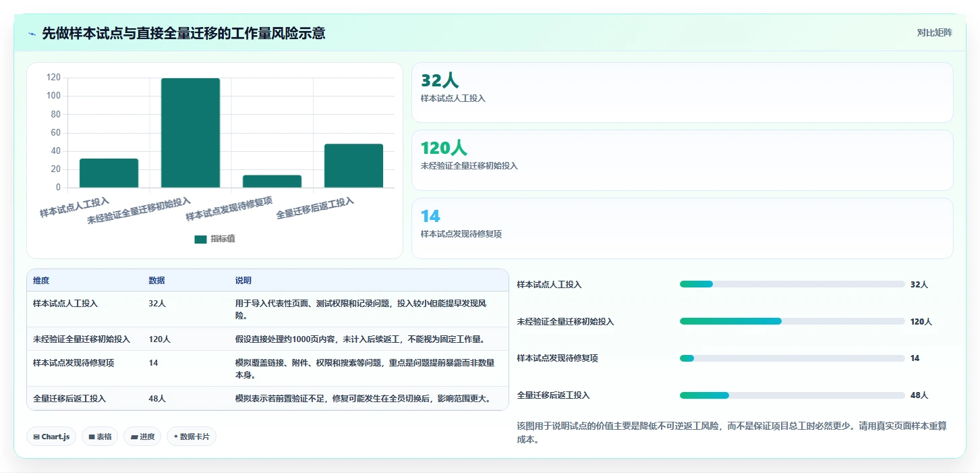
Task: Click the 未经验证全量迁移初始投入 progress bar
Action: point(792,321)
